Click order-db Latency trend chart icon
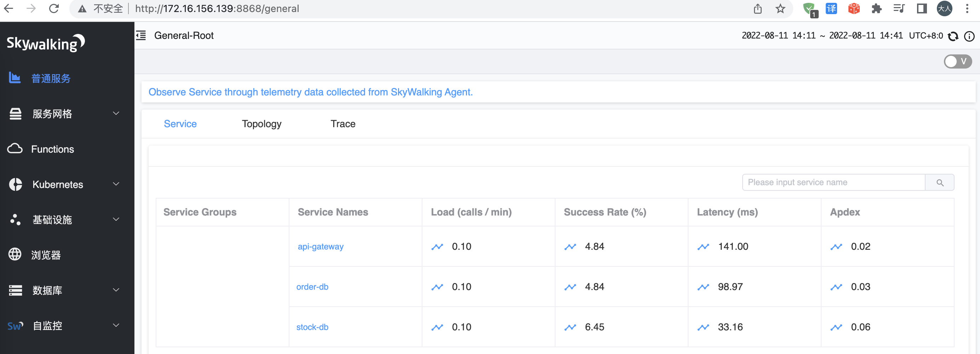The height and width of the screenshot is (354, 980). 703,287
